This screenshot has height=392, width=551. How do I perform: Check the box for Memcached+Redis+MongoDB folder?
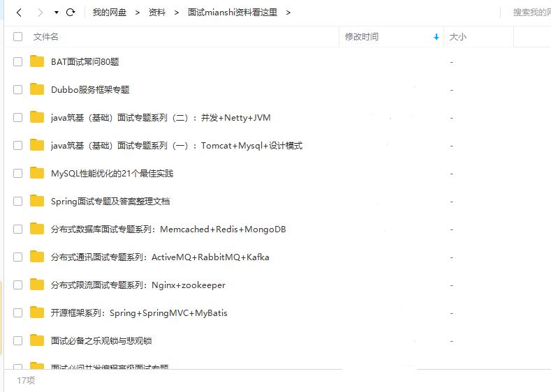[x=17, y=229]
